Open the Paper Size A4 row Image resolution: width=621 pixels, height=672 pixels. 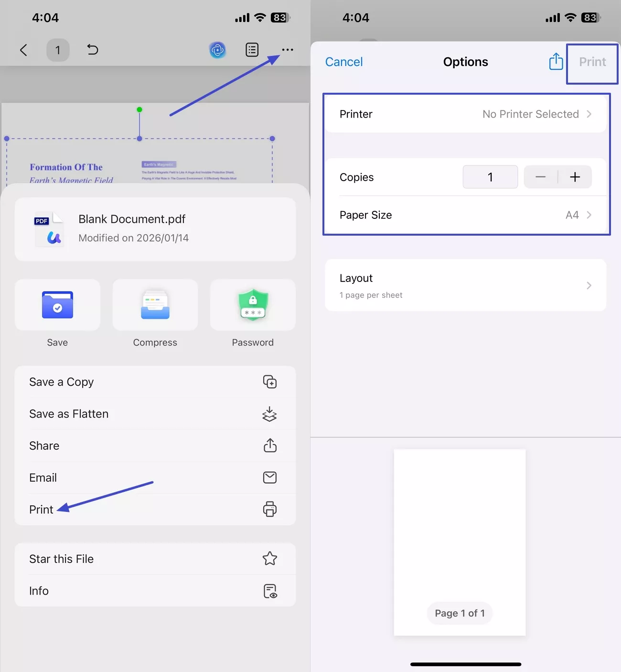coord(466,215)
